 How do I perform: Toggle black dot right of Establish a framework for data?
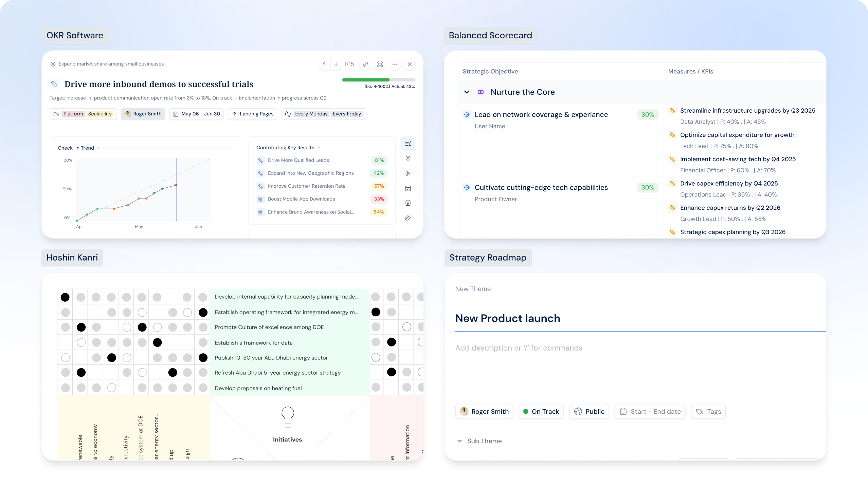coord(391,342)
